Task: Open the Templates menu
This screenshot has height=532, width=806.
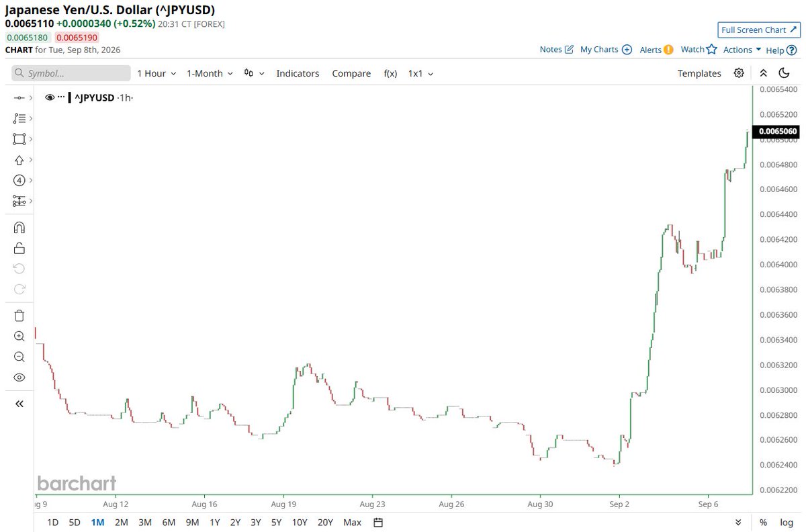Action: tap(699, 73)
